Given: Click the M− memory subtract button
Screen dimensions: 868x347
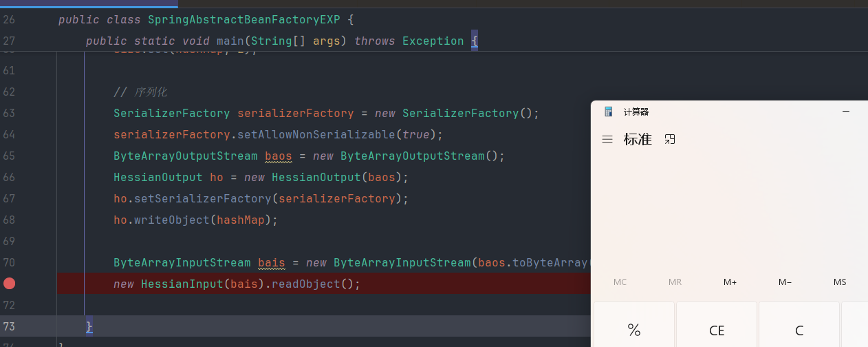Looking at the screenshot, I should [785, 282].
